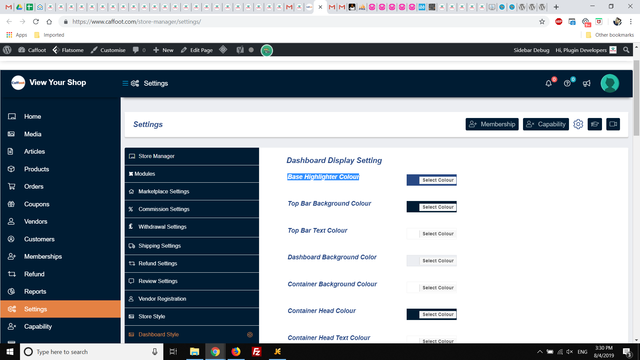Screen dimensions: 640x360
Task: Open the notifications bell icon
Action: (x=548, y=83)
